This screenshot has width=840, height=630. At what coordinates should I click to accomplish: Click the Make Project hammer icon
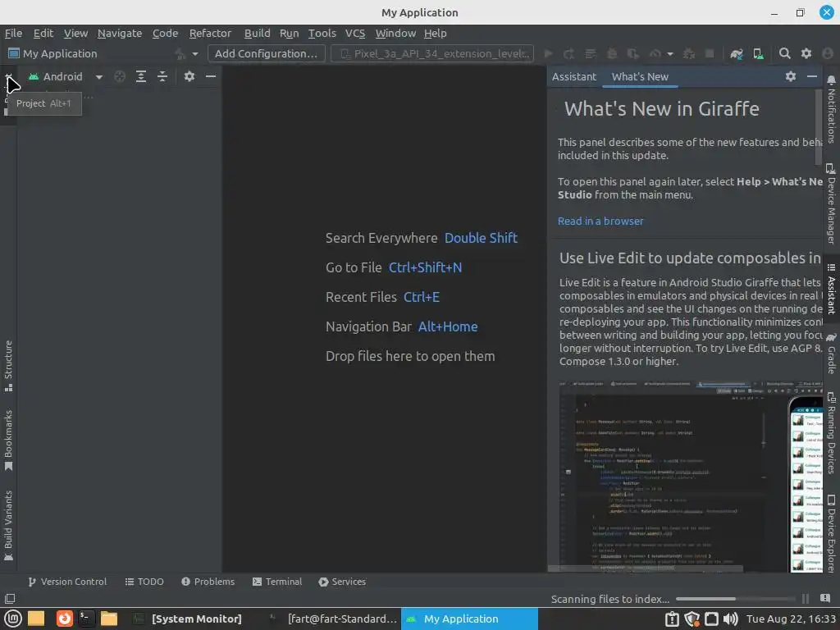[x=180, y=53]
